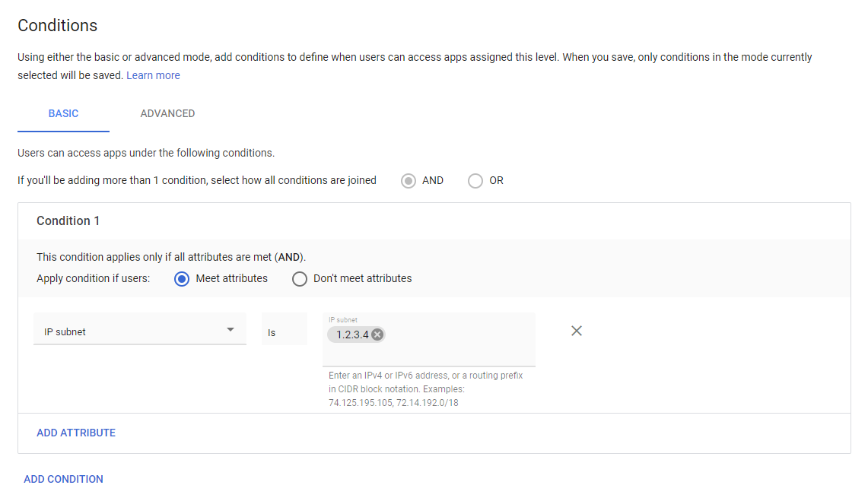The image size is (868, 501).
Task: Switch to the BASIC tab
Action: (63, 113)
